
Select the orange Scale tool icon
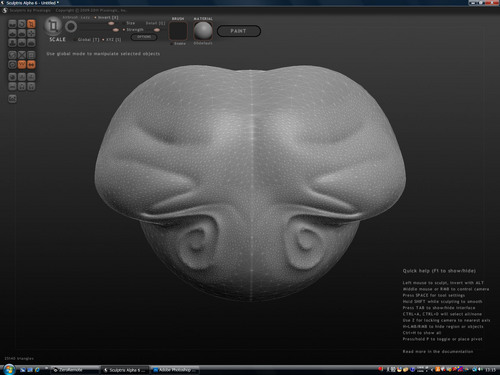point(31,24)
